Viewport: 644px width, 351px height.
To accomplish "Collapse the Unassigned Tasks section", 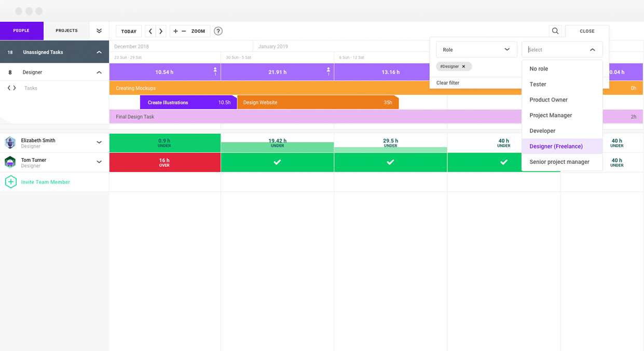I will coord(99,52).
